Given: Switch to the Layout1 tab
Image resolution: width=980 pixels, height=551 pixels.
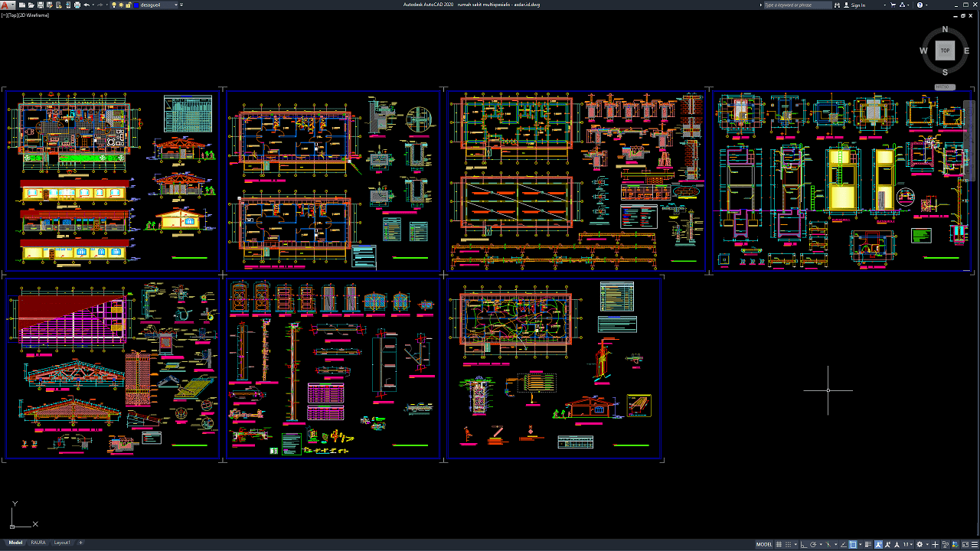Looking at the screenshot, I should 62,543.
